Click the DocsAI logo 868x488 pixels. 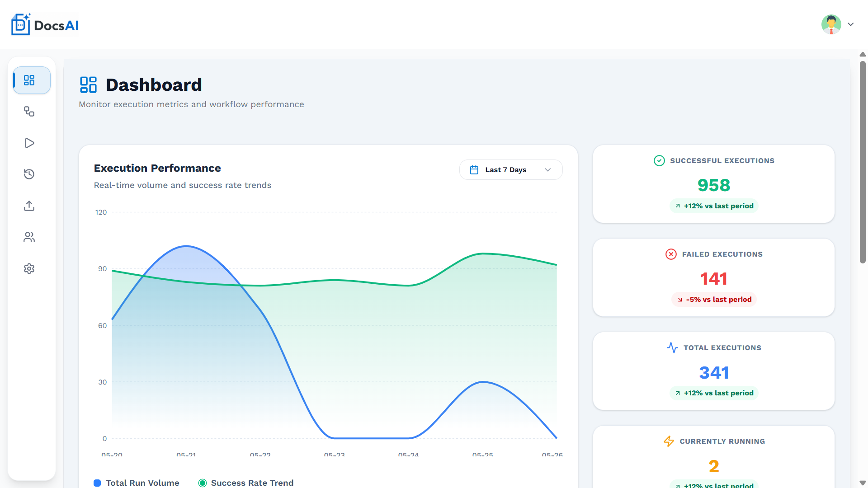coord(45,24)
